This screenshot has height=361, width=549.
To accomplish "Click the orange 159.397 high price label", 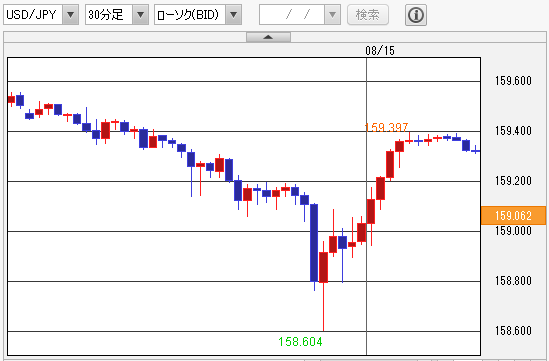I will pyautogui.click(x=386, y=127).
